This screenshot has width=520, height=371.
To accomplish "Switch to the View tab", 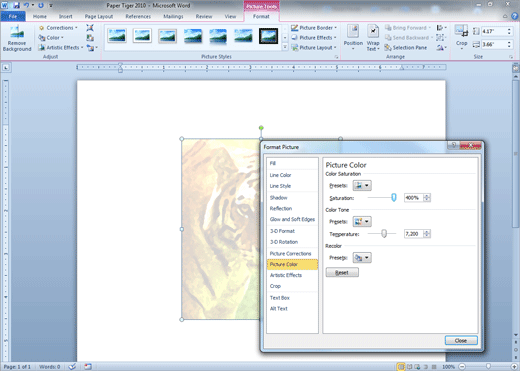I will (x=230, y=16).
